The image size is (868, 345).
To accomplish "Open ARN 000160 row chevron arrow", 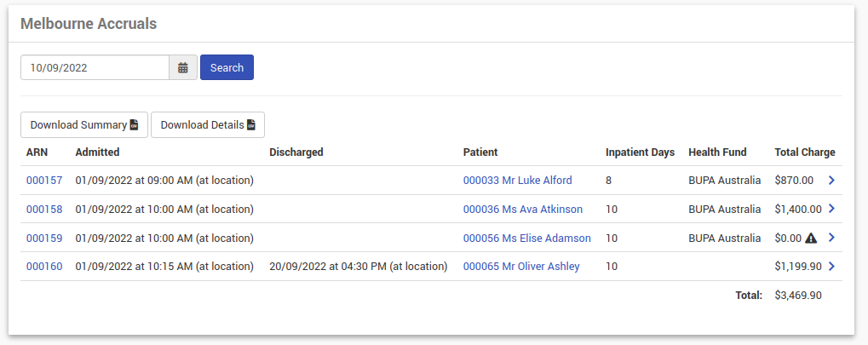I will [831, 267].
